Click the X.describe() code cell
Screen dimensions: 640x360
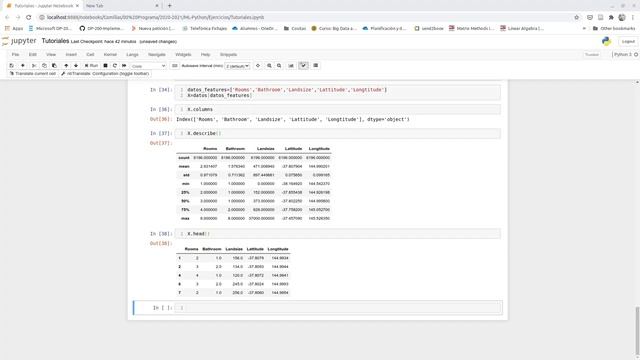(338, 133)
